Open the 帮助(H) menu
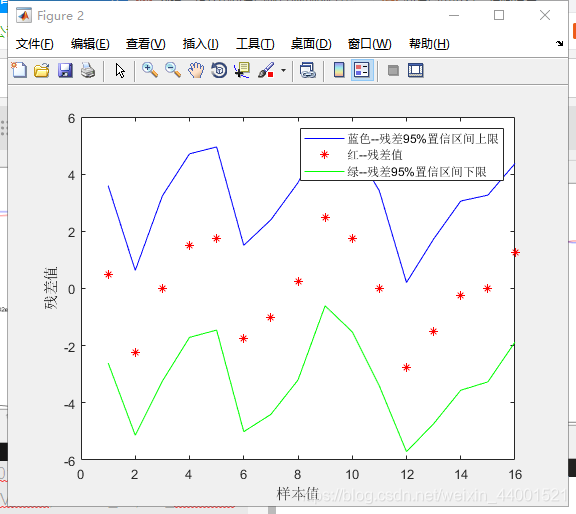Image resolution: width=576 pixels, height=514 pixels. coord(429,44)
